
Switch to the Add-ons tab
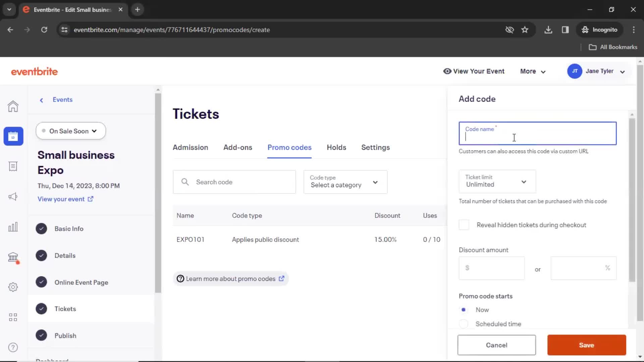(x=238, y=147)
